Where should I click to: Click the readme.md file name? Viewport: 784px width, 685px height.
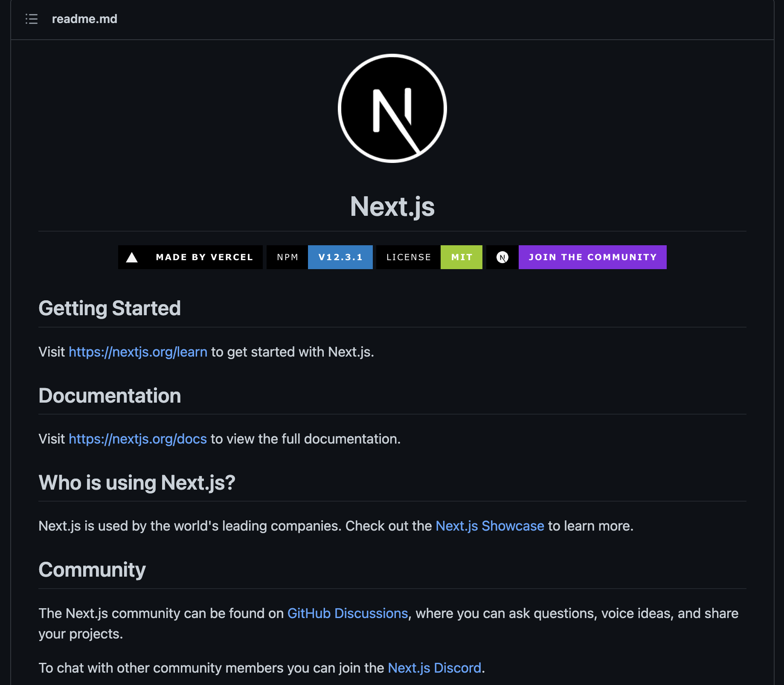point(84,19)
